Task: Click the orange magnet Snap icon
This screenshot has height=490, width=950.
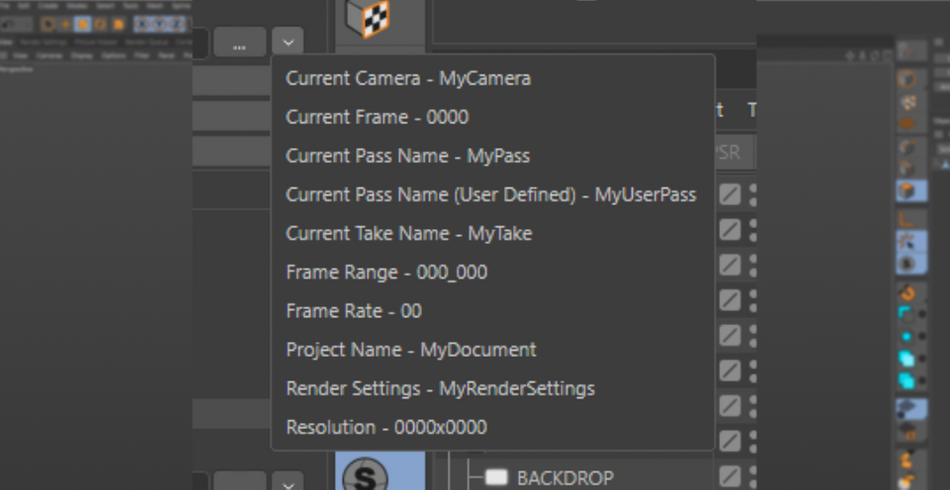Action: 908,293
